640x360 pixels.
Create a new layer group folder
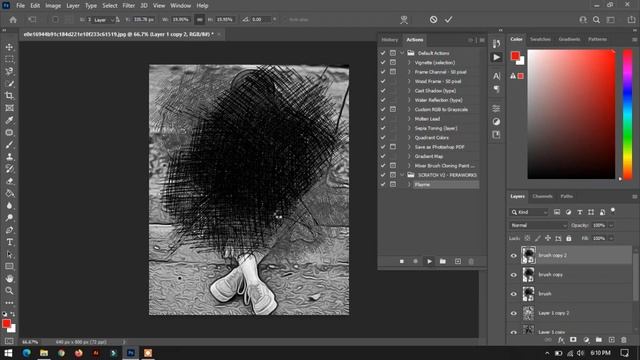[598, 340]
